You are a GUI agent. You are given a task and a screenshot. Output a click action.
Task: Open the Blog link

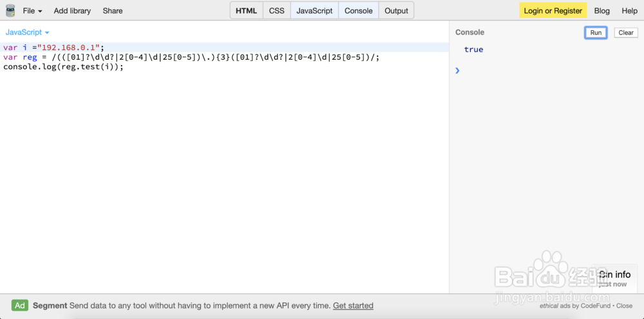click(602, 11)
